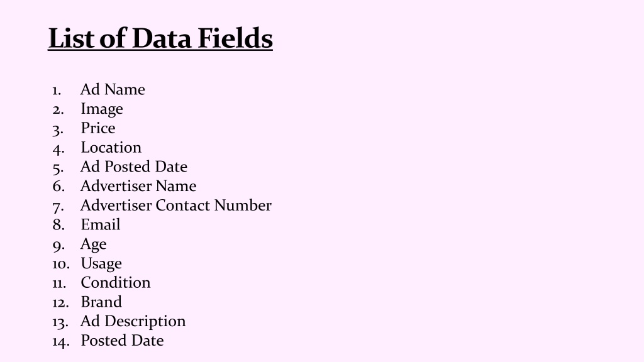Click the final Posted Date entry
Image resolution: width=644 pixels, height=362 pixels.
(x=122, y=340)
